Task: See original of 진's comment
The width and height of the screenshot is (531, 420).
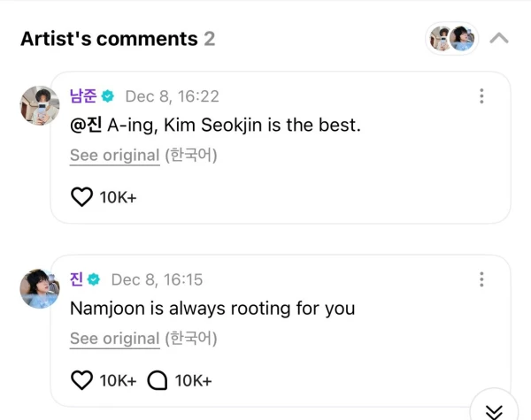Action: click(115, 338)
